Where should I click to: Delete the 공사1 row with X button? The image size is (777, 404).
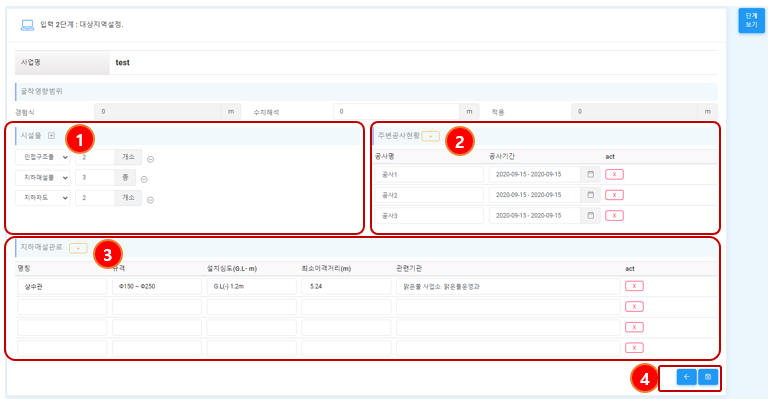[x=614, y=174]
